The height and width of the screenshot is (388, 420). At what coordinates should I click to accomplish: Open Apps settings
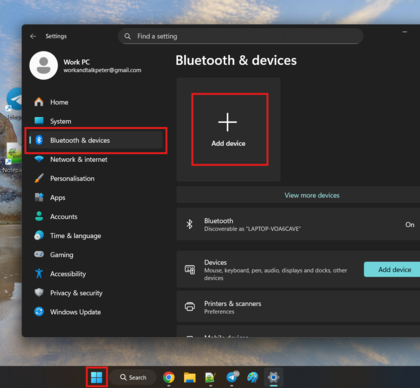pyautogui.click(x=96, y=197)
